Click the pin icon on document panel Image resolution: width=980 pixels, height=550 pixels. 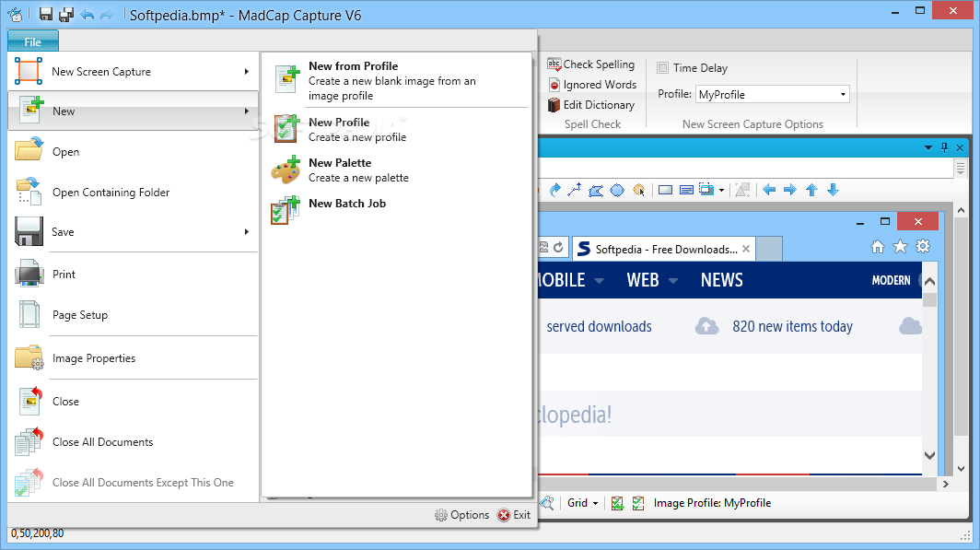click(944, 147)
